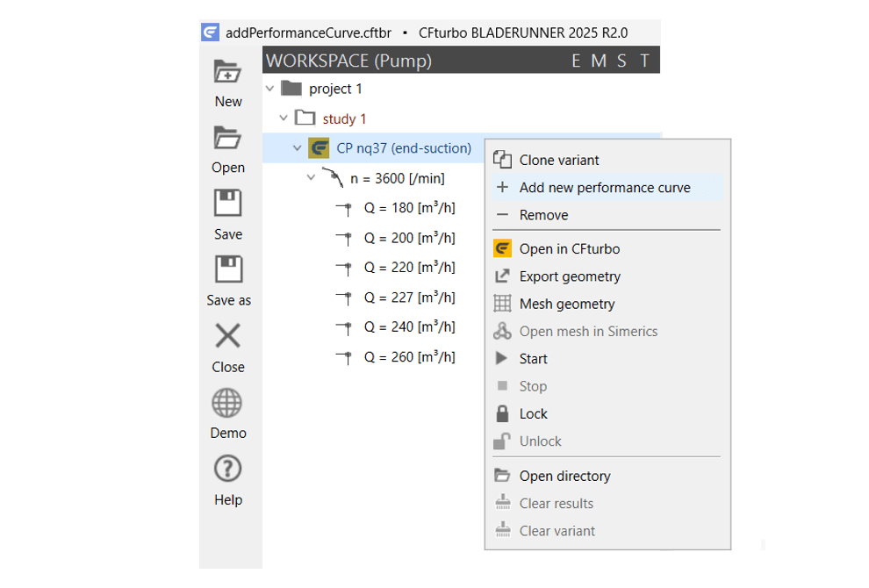The width and height of the screenshot is (869, 588).
Task: Select the Q = 240 [m³/h] row
Action: pos(410,327)
